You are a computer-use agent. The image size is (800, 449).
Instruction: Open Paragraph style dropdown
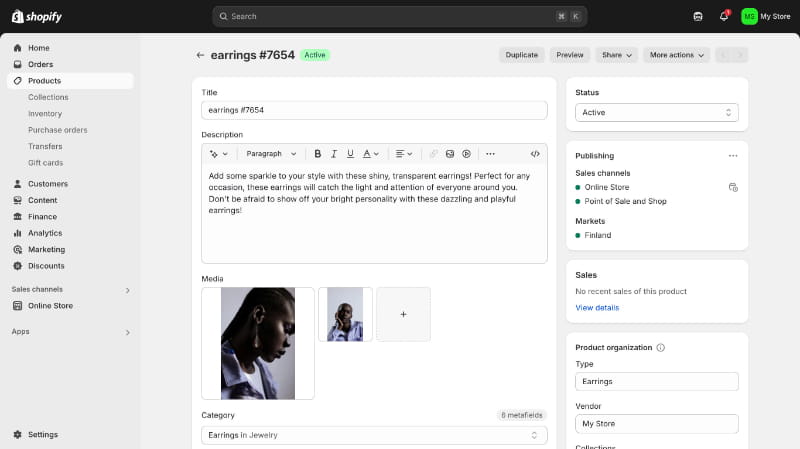pyautogui.click(x=271, y=154)
